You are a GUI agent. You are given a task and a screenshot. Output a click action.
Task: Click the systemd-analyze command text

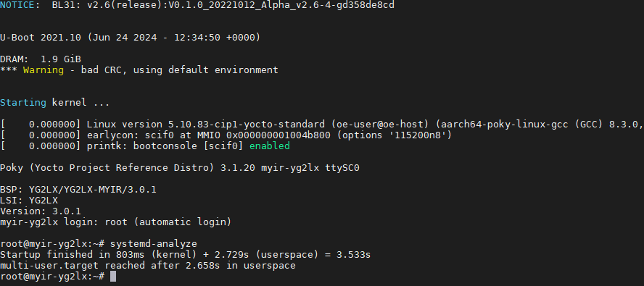[x=154, y=244]
